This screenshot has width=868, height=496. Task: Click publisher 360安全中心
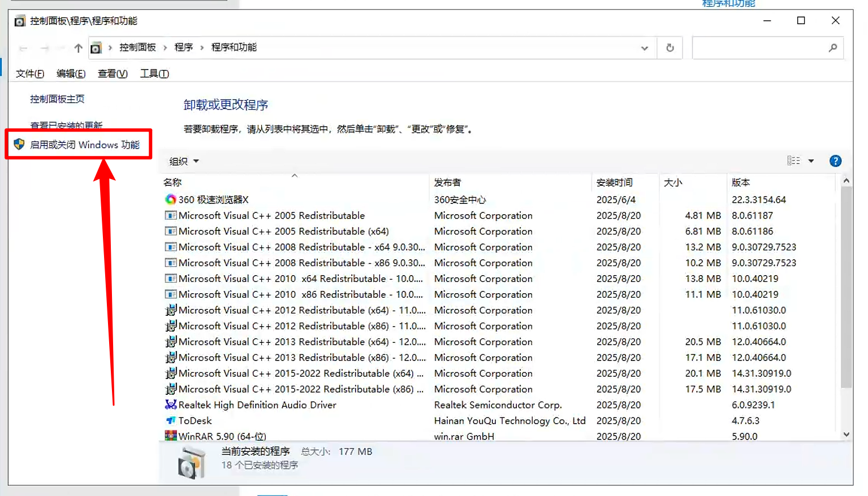point(460,199)
